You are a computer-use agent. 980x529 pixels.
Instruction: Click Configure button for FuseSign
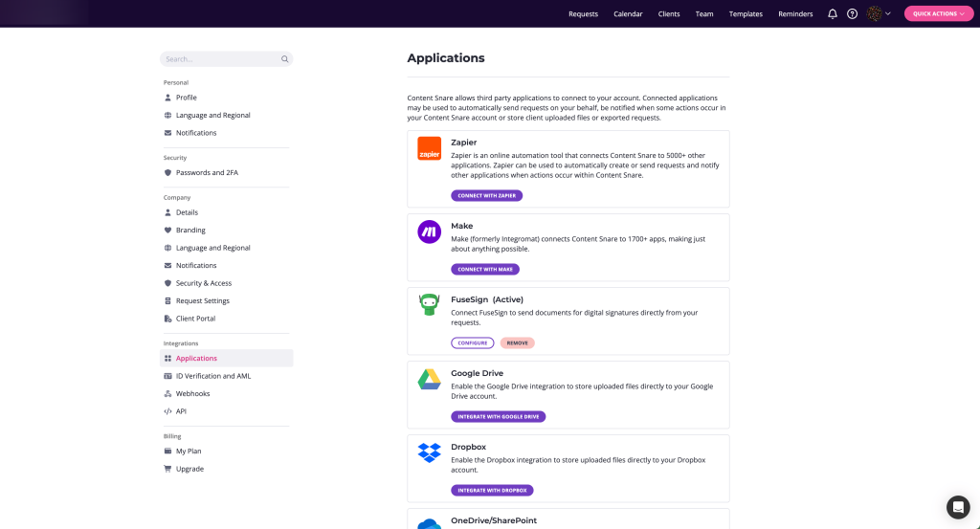click(473, 342)
